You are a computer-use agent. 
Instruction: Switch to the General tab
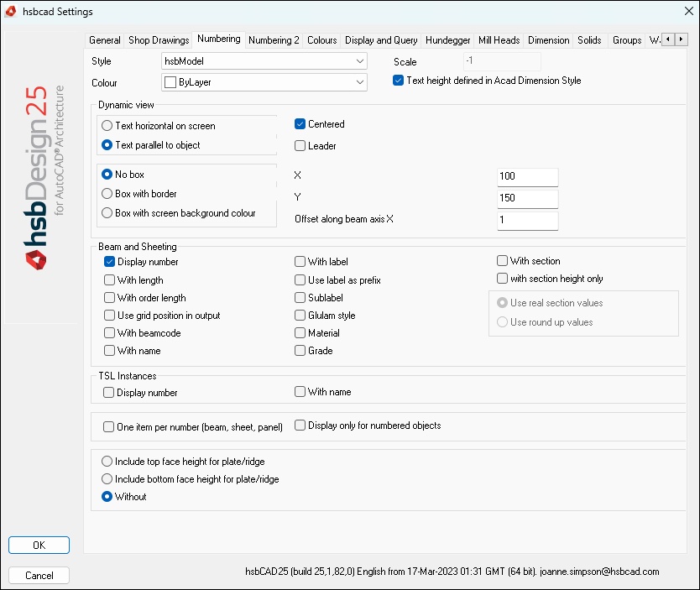104,40
